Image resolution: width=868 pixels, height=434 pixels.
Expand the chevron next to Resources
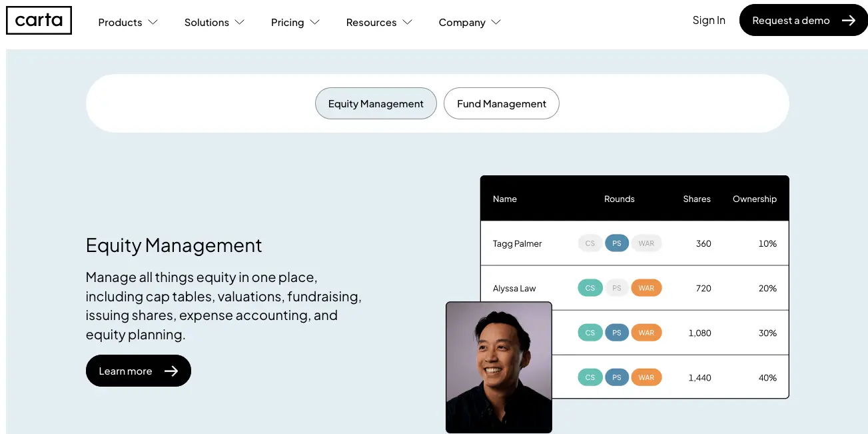click(x=408, y=23)
